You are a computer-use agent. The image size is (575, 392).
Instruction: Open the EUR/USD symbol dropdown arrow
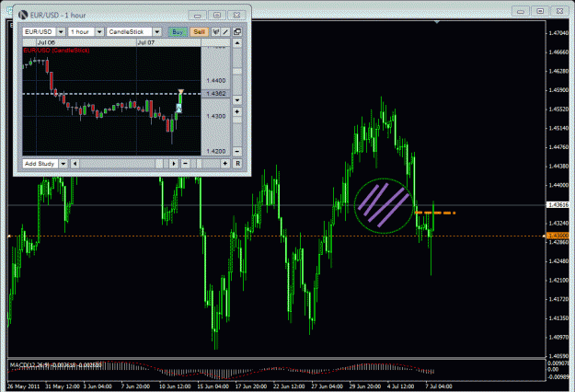[61, 32]
